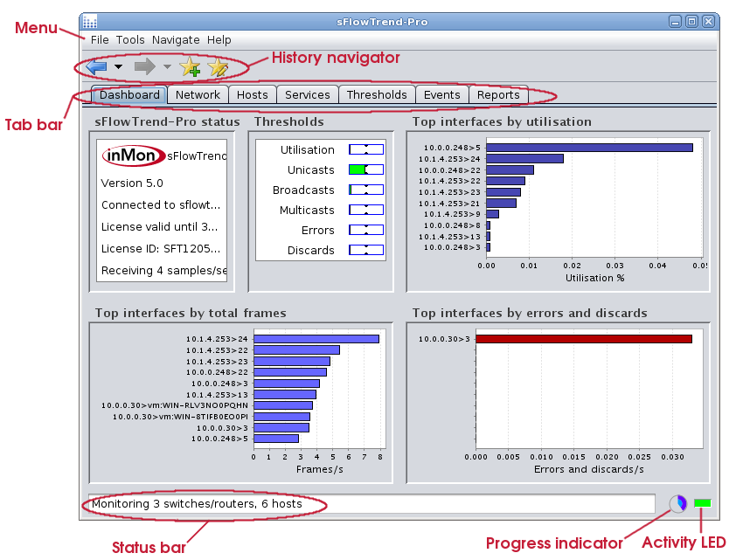Open the Reports tab

(x=498, y=94)
